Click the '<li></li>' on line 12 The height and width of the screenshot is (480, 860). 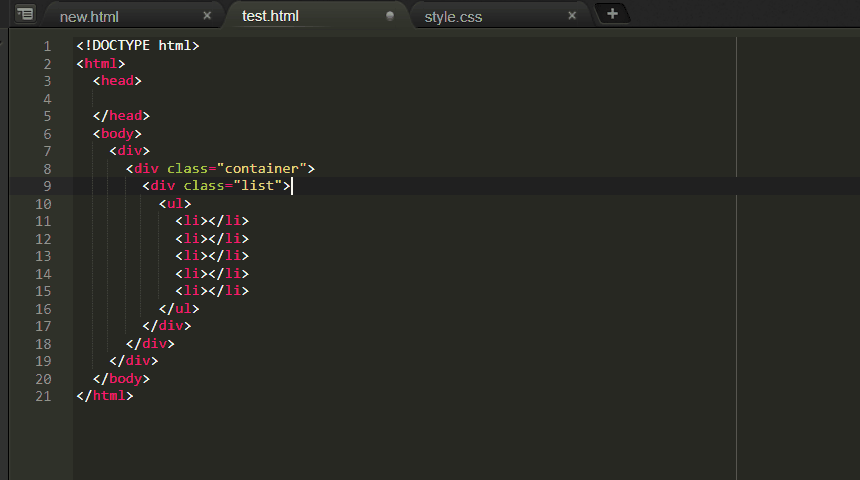pyautogui.click(x=212, y=239)
